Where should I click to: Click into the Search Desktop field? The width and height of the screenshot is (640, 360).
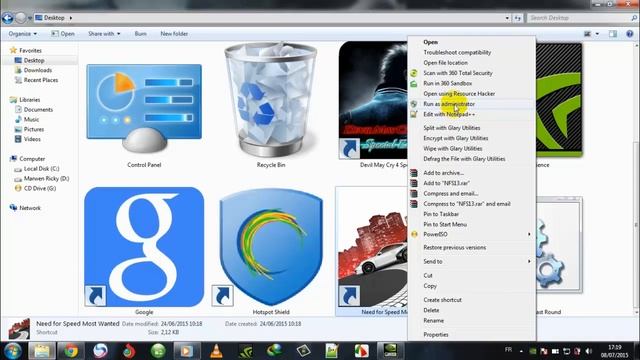(582, 18)
